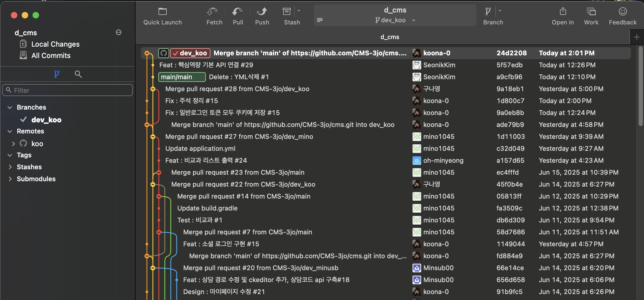This screenshot has height=300, width=644.
Task: Click the Work icon in toolbar
Action: (x=591, y=12)
